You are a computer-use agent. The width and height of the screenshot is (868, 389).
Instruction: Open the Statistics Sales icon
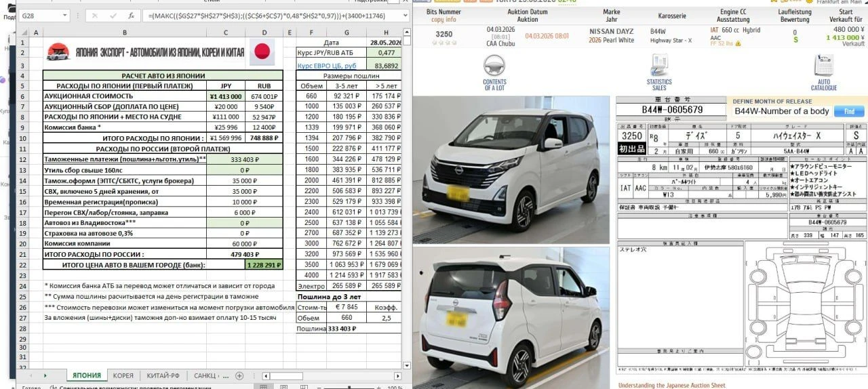(x=659, y=66)
